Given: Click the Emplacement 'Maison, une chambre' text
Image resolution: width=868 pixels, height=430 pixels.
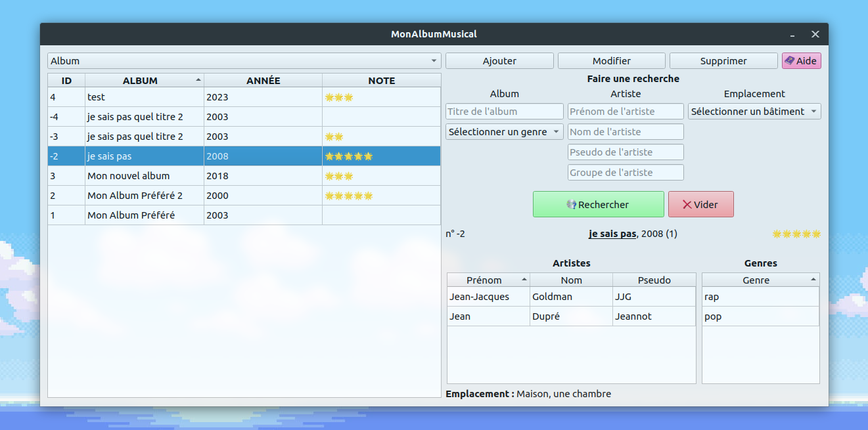Looking at the screenshot, I should (564, 394).
